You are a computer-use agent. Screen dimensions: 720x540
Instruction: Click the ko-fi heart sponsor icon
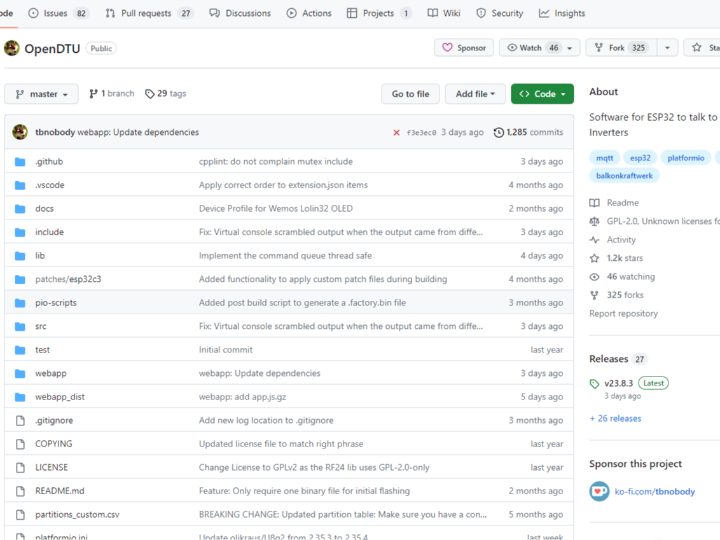[x=599, y=491]
